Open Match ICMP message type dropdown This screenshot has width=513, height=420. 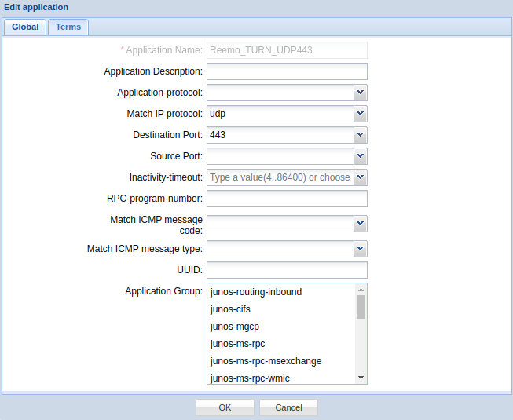tap(360, 249)
